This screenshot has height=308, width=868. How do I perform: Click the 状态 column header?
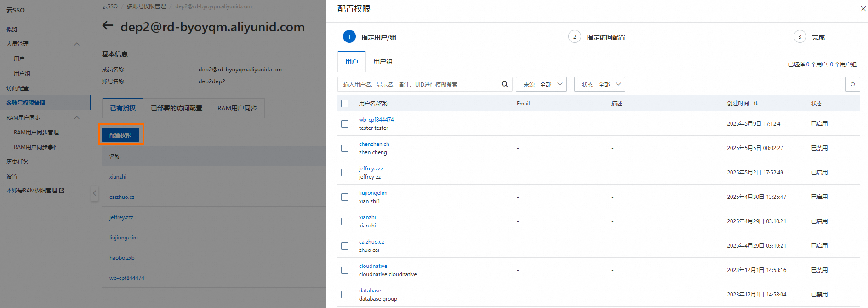(817, 104)
